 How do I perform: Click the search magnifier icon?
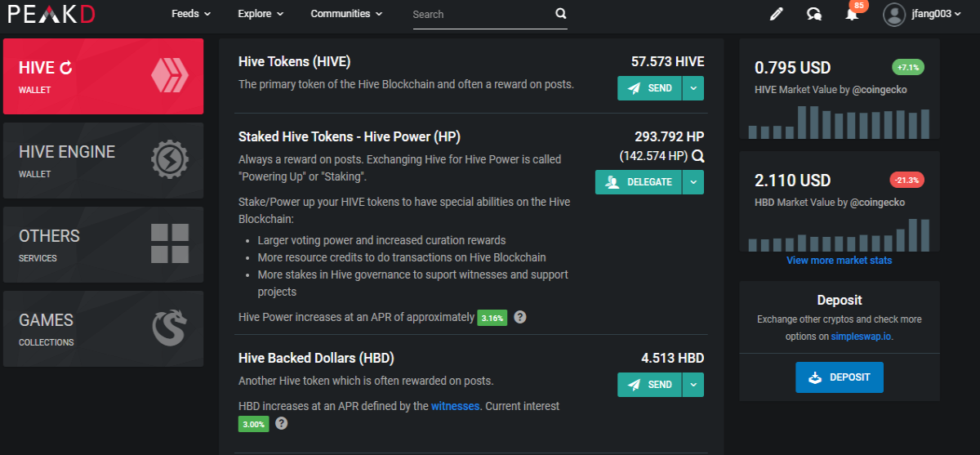coord(560,13)
